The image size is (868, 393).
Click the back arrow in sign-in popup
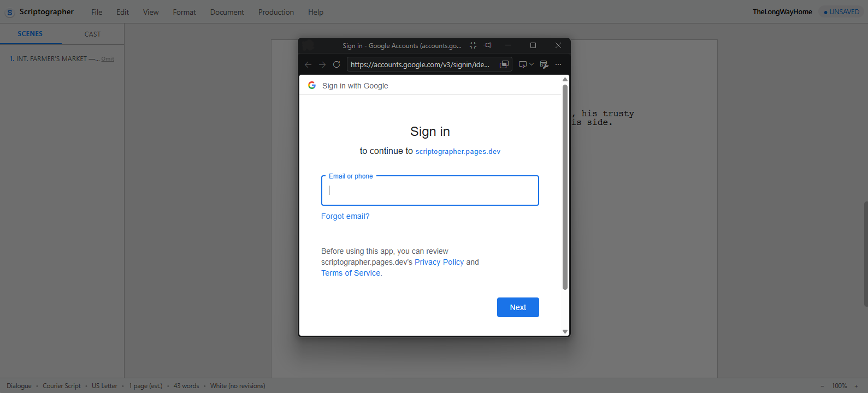(x=308, y=64)
